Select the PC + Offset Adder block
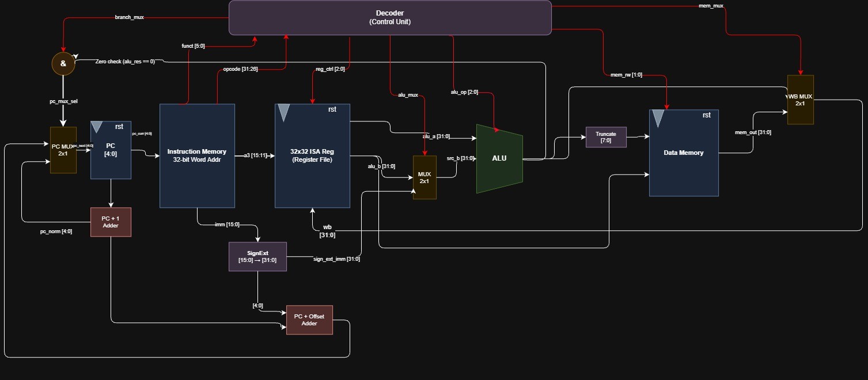Image resolution: width=868 pixels, height=380 pixels. click(x=309, y=320)
